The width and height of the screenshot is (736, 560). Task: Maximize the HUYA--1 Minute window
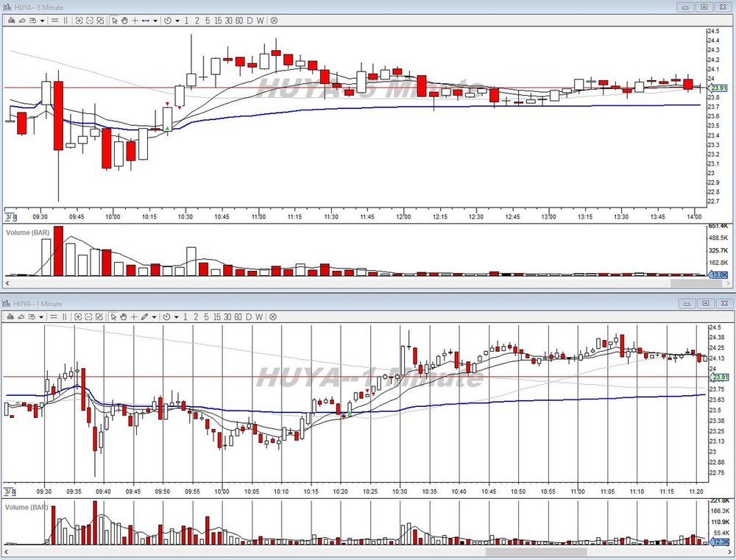pyautogui.click(x=706, y=303)
